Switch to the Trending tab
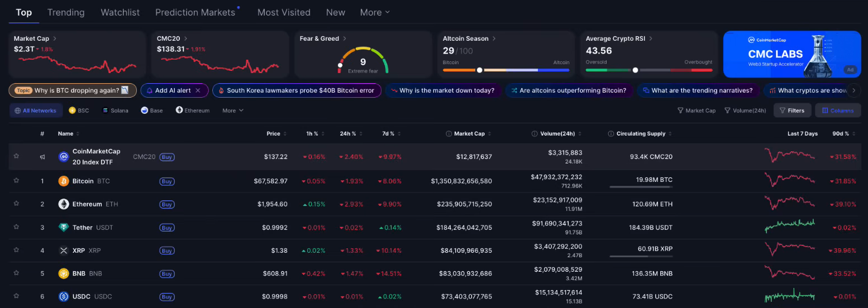This screenshot has width=868, height=308. (x=66, y=12)
